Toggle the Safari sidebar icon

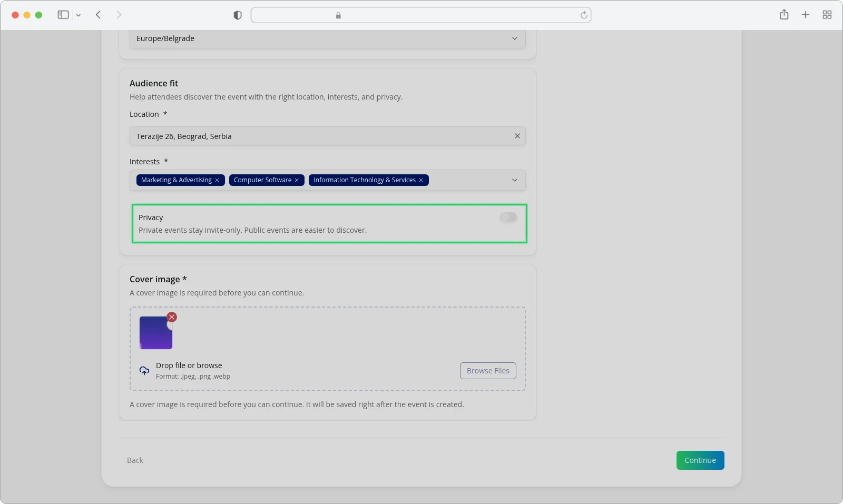click(x=63, y=15)
